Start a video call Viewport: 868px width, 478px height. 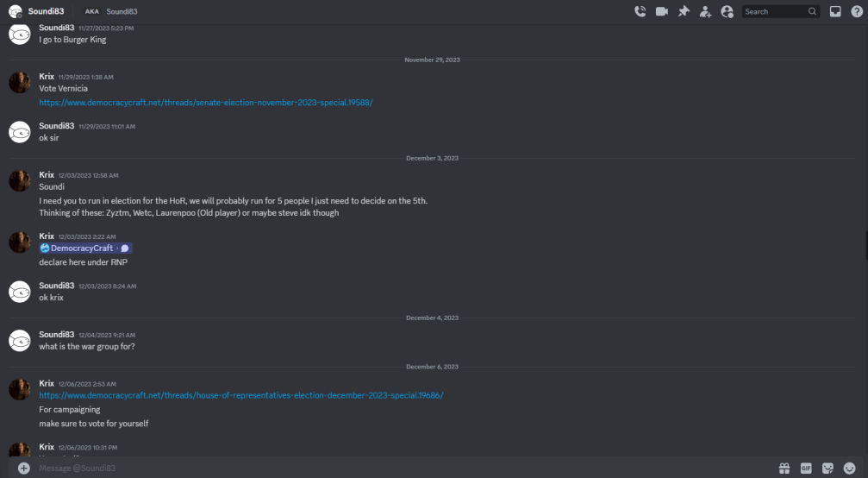click(661, 11)
